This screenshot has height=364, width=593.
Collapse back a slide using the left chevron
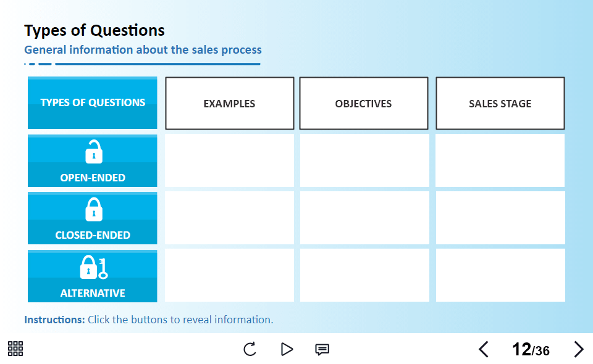point(484,349)
